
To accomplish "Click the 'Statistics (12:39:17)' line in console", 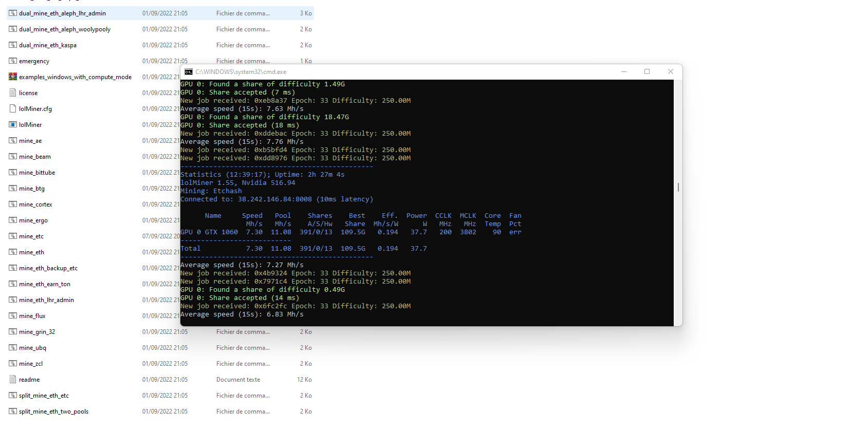I will pos(263,175).
